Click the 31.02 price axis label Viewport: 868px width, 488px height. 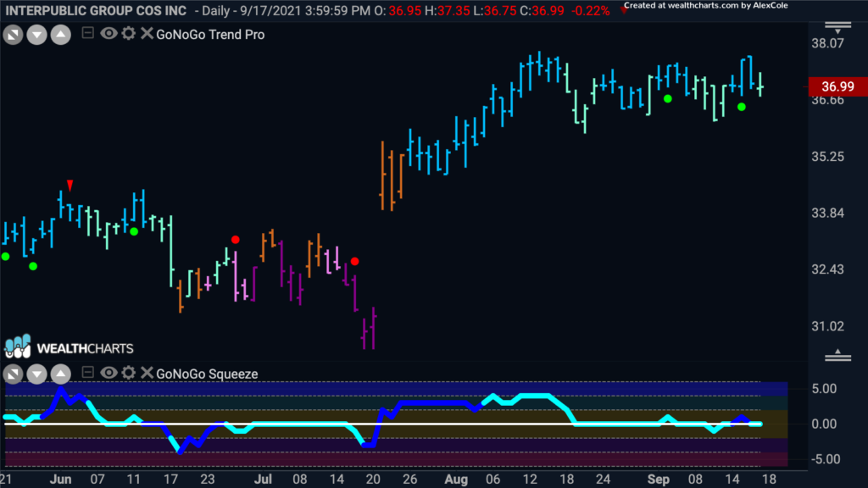(827, 326)
